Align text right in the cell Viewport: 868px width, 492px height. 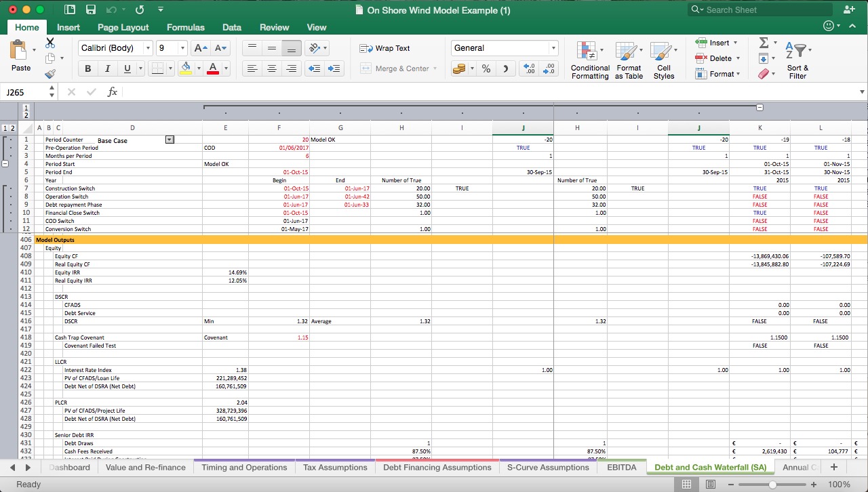point(292,68)
